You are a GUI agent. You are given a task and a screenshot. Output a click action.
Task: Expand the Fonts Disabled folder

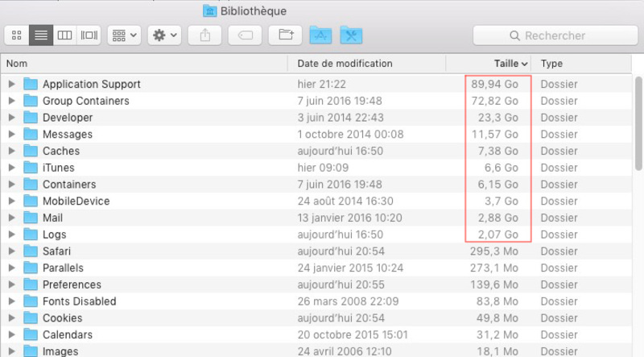(11, 301)
